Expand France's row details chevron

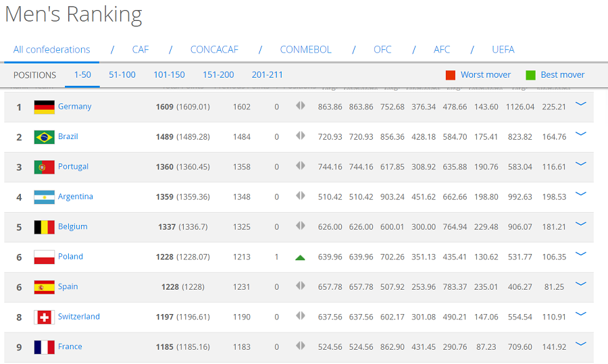[580, 344]
